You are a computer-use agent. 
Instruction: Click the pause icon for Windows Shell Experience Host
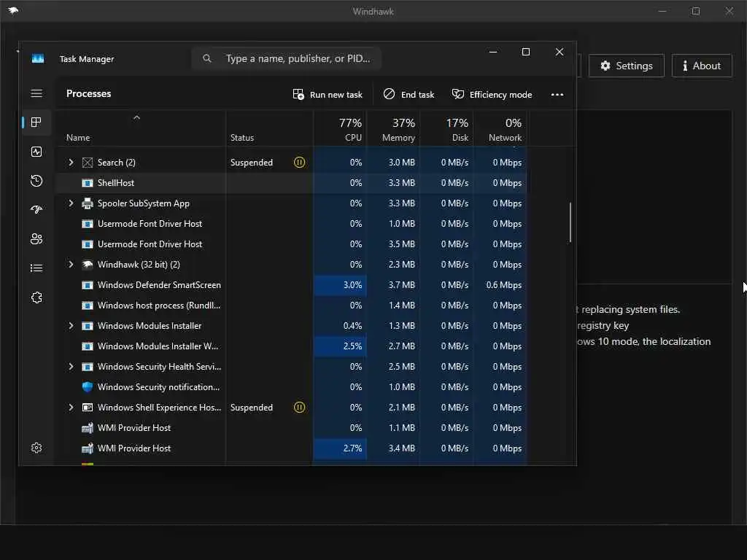(299, 408)
